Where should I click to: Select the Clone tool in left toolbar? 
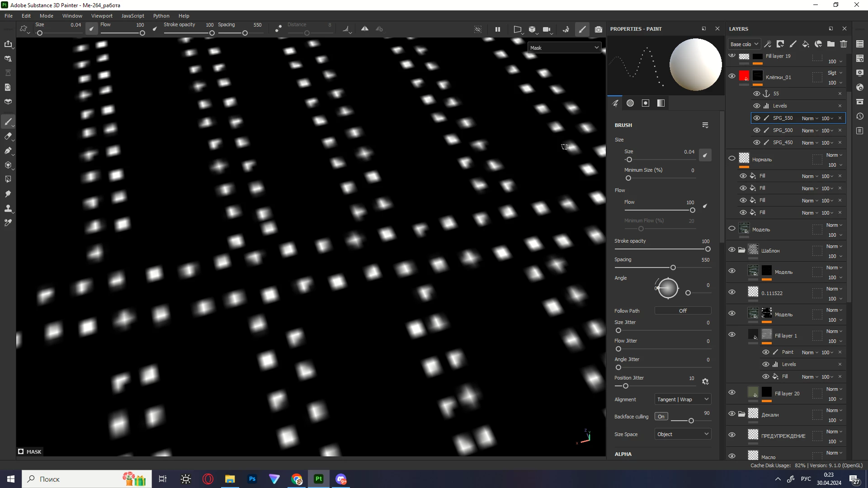point(8,208)
